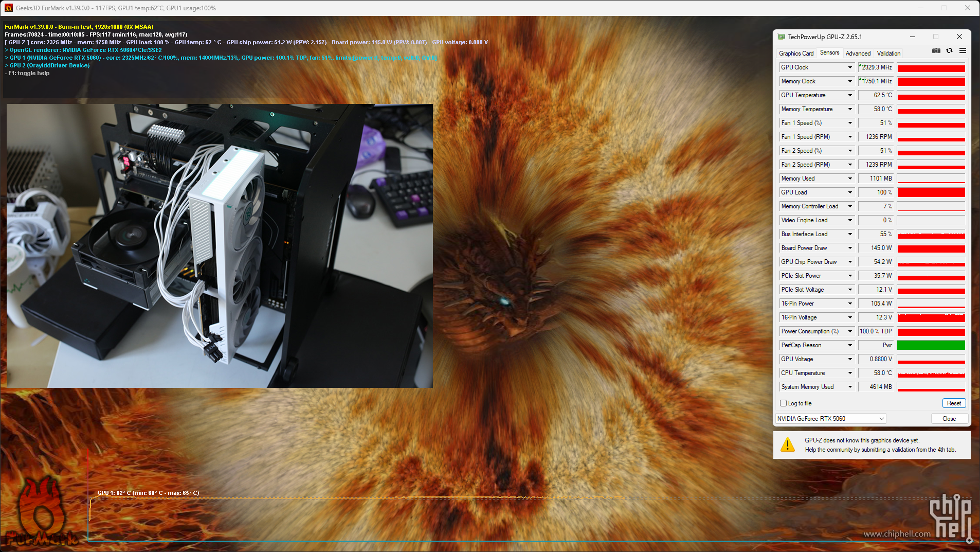Click the 145.0 W board power value
This screenshot has height=552, width=980.
(x=876, y=248)
